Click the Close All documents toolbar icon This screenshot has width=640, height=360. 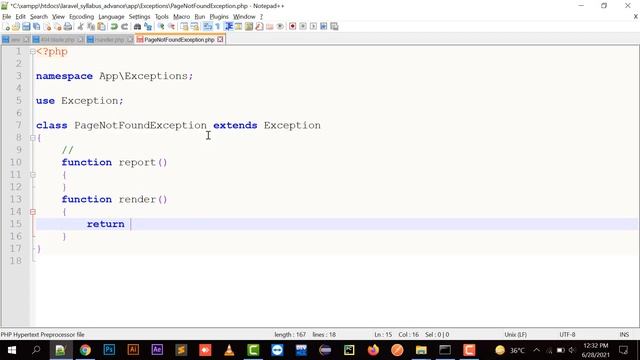58,27
